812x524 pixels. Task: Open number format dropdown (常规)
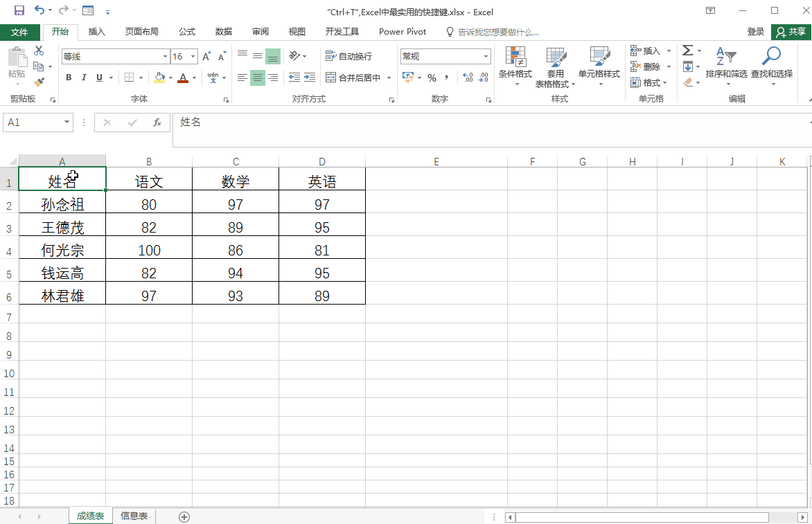tap(486, 56)
